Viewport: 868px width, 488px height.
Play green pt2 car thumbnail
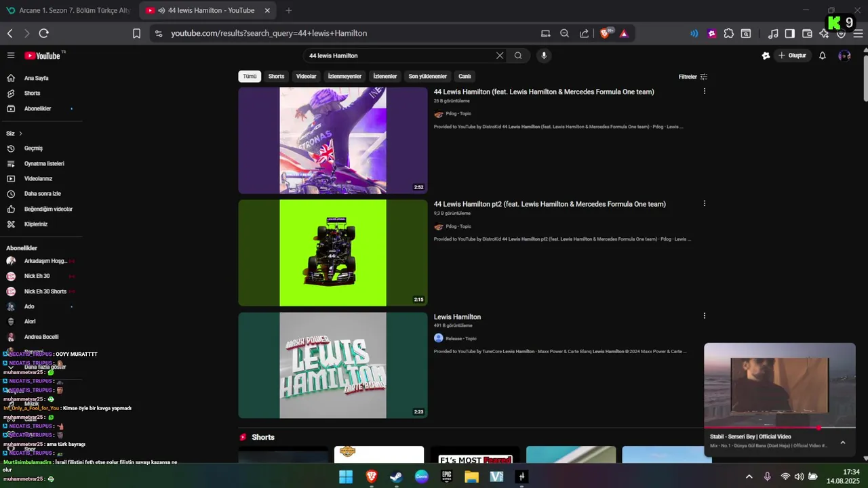(x=333, y=253)
